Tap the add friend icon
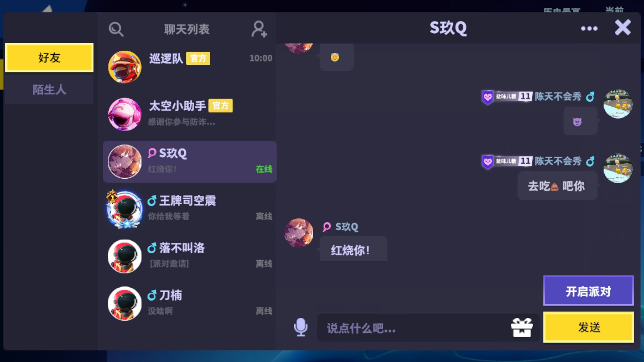Screen dimensions: 644x362 pyautogui.click(x=259, y=29)
